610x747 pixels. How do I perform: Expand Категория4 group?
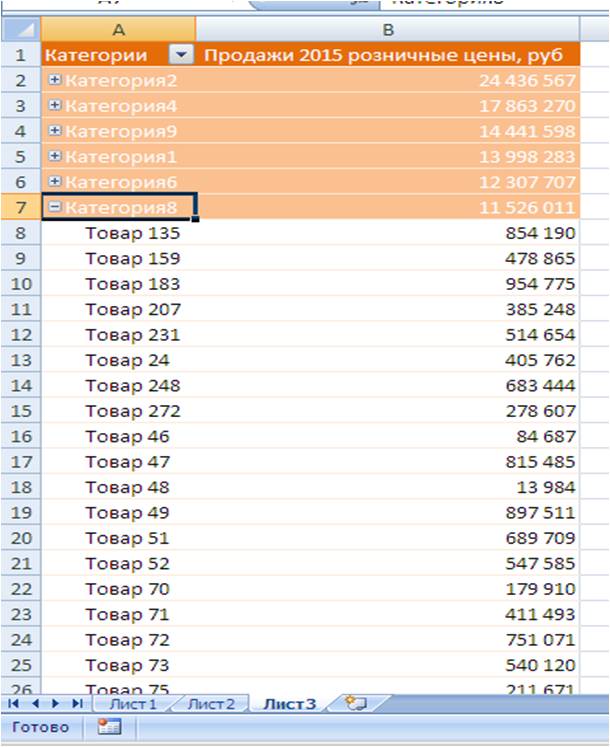[x=55, y=105]
